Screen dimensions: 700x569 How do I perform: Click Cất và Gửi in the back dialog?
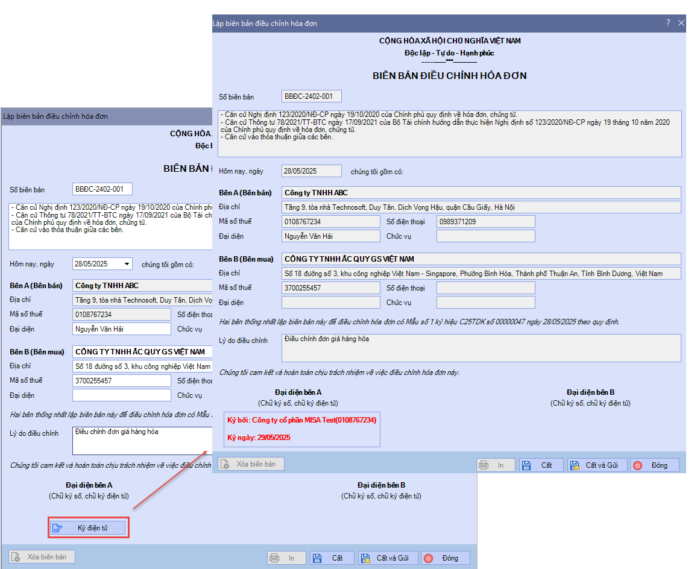[x=389, y=557]
